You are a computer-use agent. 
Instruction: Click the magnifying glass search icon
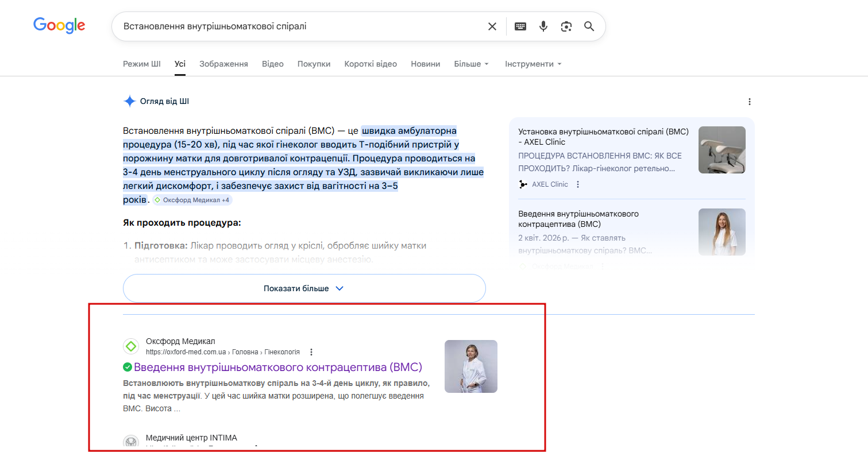click(589, 26)
